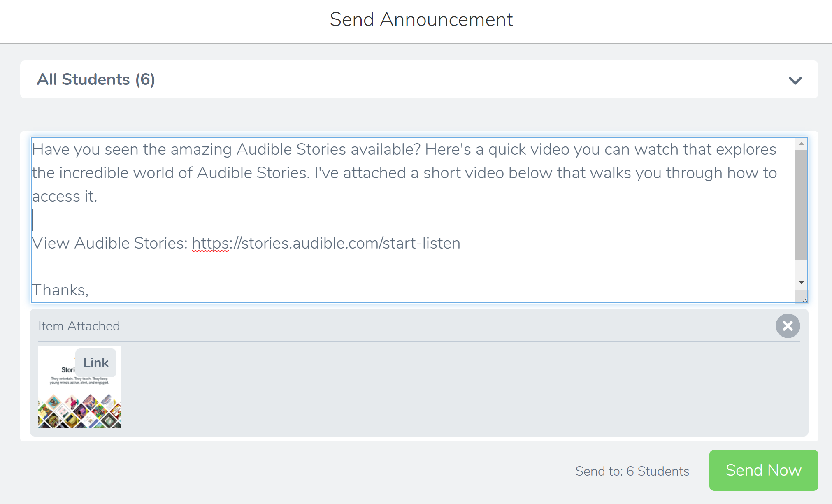
Task: Click the stories.audible.com/start-listen URL text
Action: tap(326, 243)
